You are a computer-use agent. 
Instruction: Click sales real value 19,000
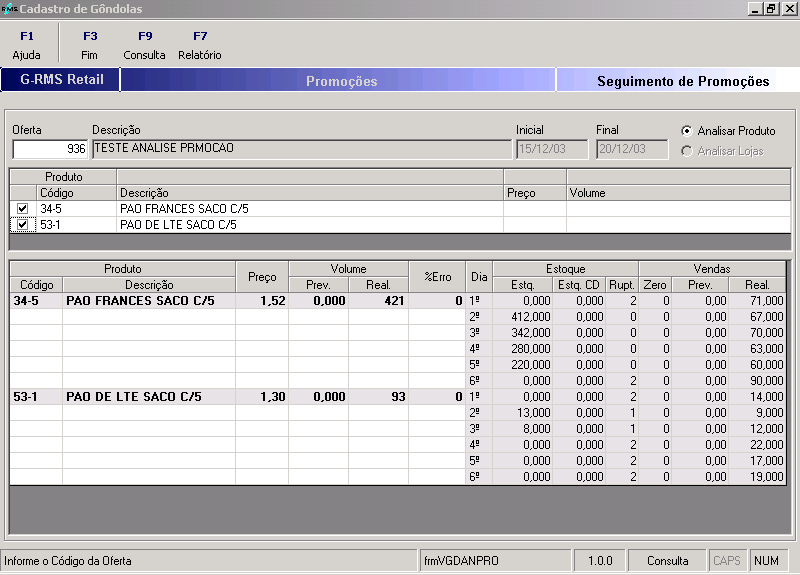[x=757, y=477]
